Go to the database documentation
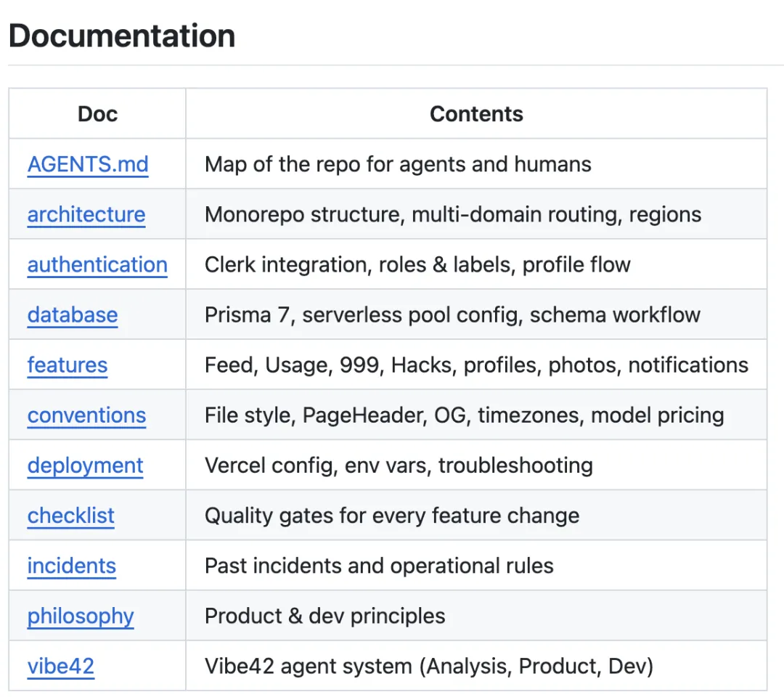The height and width of the screenshot is (700, 784). (x=73, y=314)
